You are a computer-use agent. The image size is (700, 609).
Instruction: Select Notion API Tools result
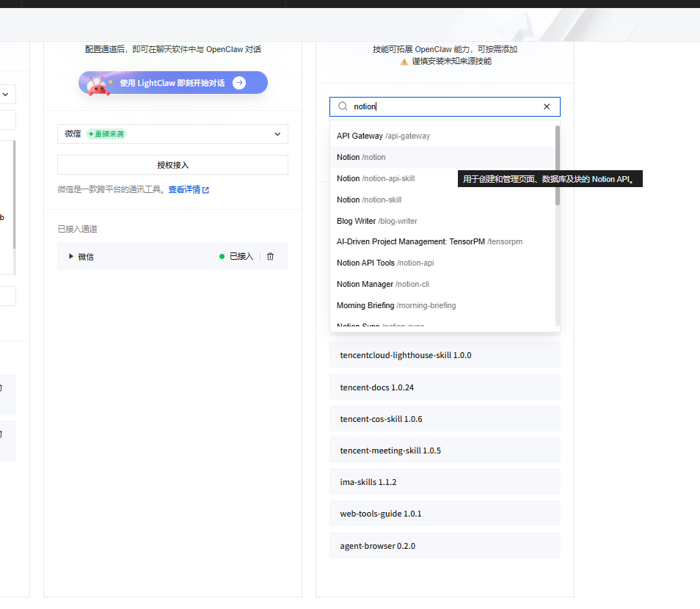(442, 263)
